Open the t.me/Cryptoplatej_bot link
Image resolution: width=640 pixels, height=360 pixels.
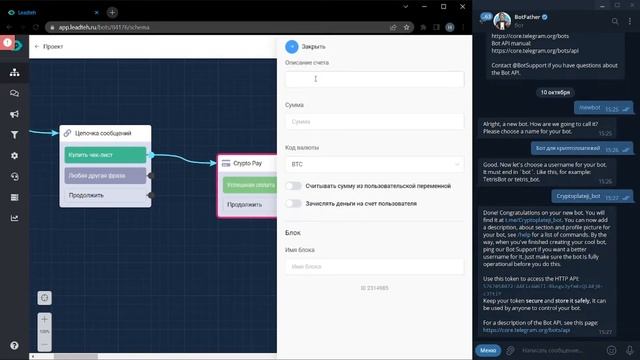(533, 220)
